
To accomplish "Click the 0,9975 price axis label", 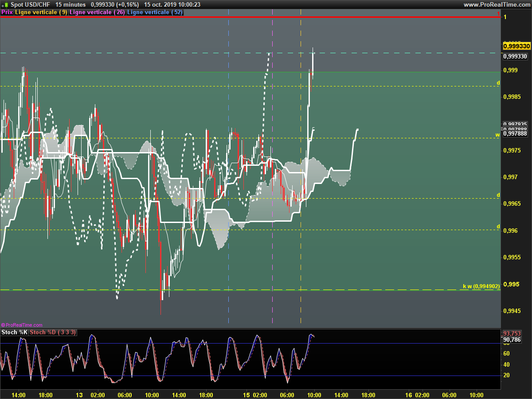I will click(x=512, y=150).
